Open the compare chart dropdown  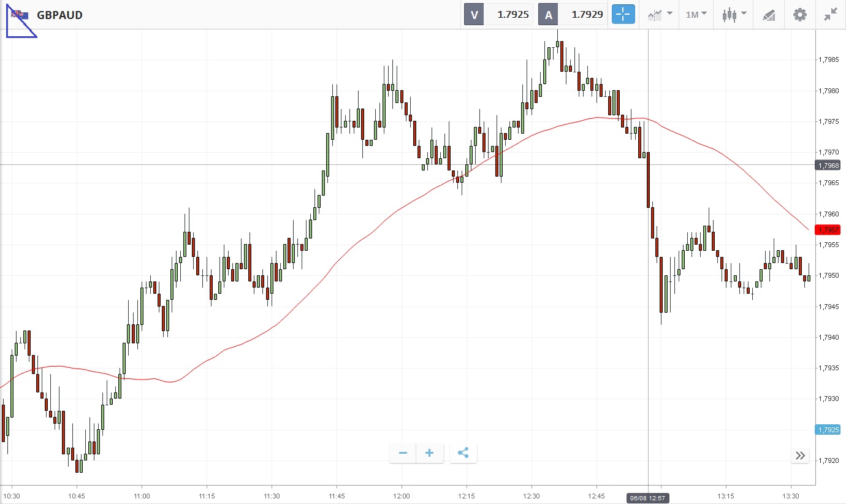[660, 14]
